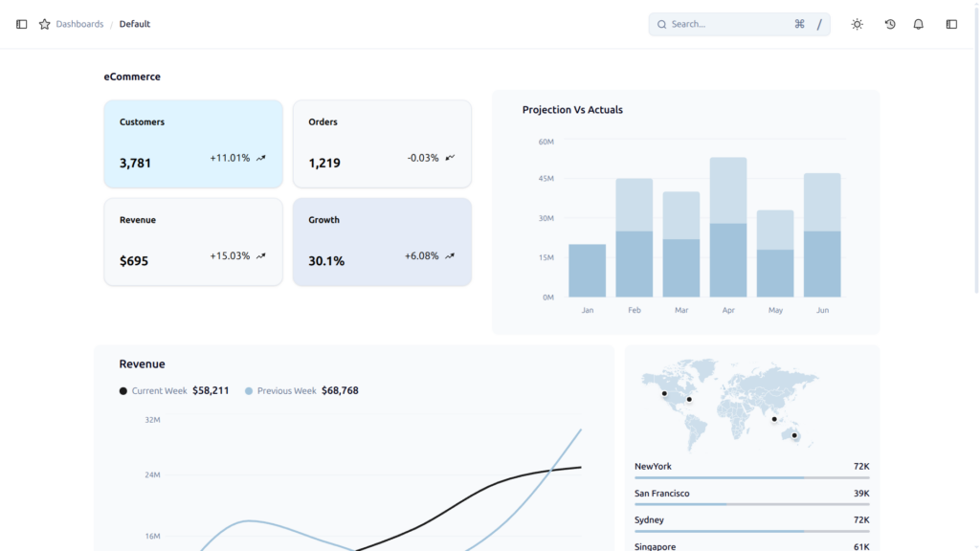Click the search magnifier icon
Image resolution: width=980 pixels, height=551 pixels.
click(x=662, y=24)
